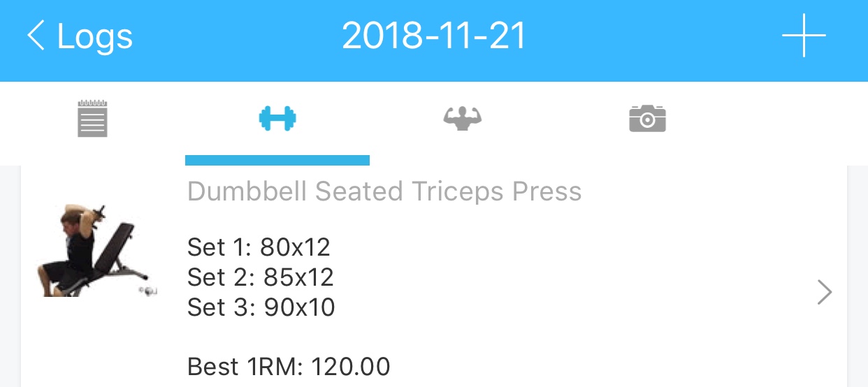Image resolution: width=868 pixels, height=387 pixels.
Task: Select the Set 2: 85x12 line
Action: point(260,277)
